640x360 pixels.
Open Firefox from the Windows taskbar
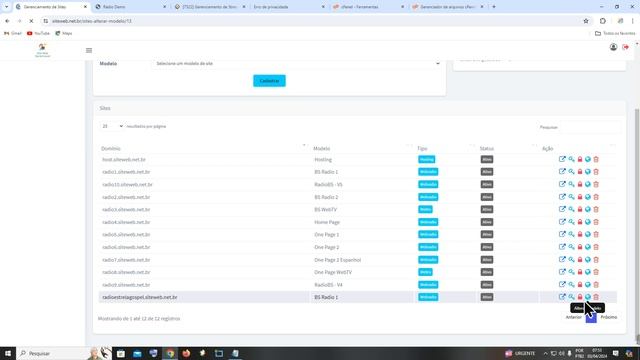[186, 353]
